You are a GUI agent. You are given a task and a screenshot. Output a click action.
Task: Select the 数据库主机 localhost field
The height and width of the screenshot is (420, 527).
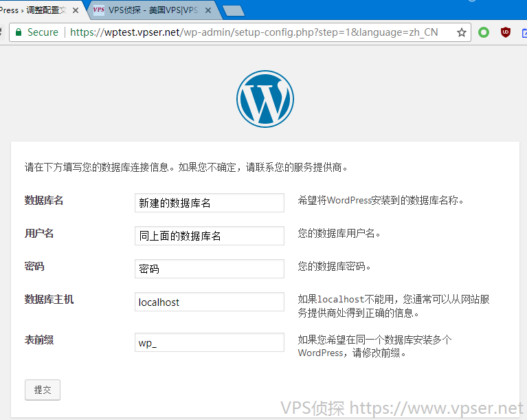click(210, 302)
